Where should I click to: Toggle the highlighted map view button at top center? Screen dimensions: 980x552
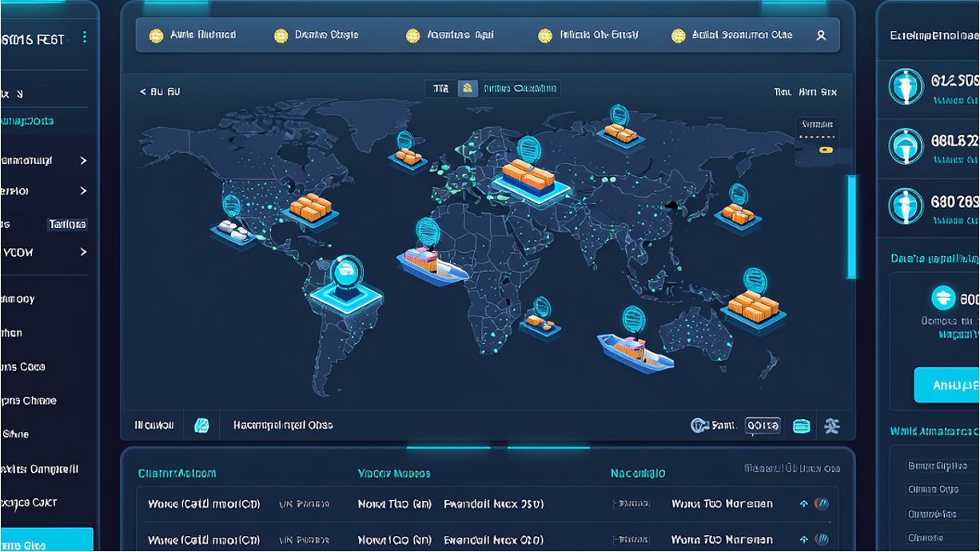pos(468,89)
